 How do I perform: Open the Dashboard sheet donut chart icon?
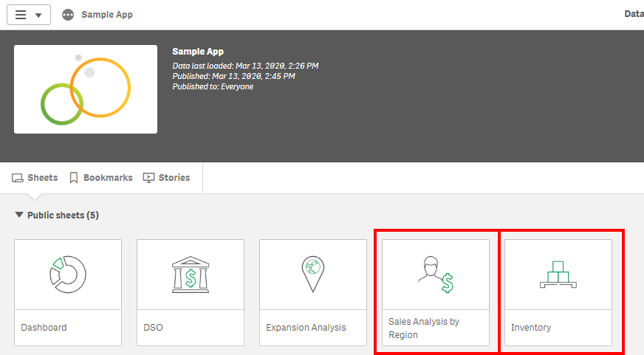tap(68, 275)
